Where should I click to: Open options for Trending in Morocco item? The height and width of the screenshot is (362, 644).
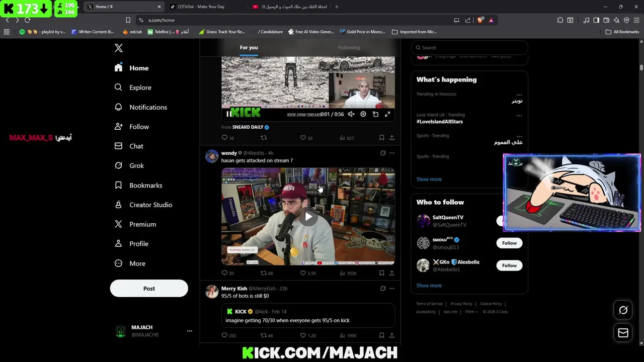(x=519, y=95)
